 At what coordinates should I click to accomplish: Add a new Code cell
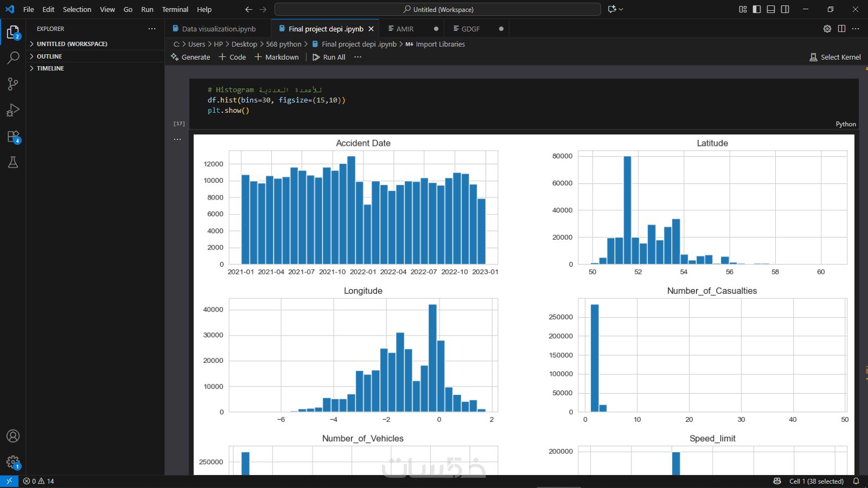point(232,57)
